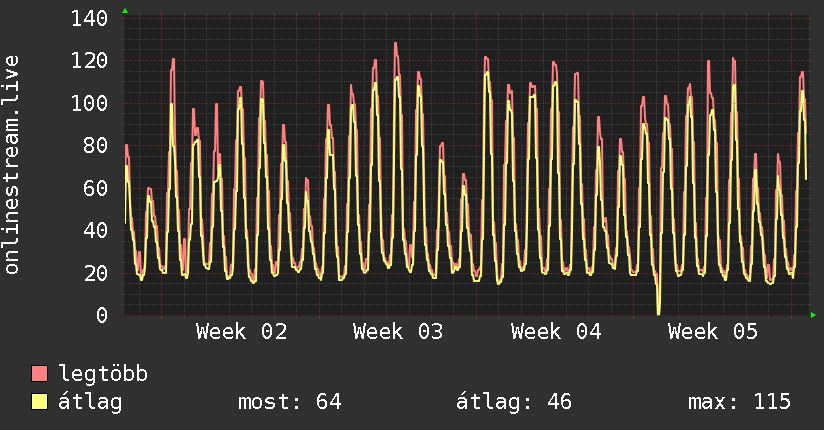
Task: Select the "legtöbb" legend label
Action: pos(103,375)
